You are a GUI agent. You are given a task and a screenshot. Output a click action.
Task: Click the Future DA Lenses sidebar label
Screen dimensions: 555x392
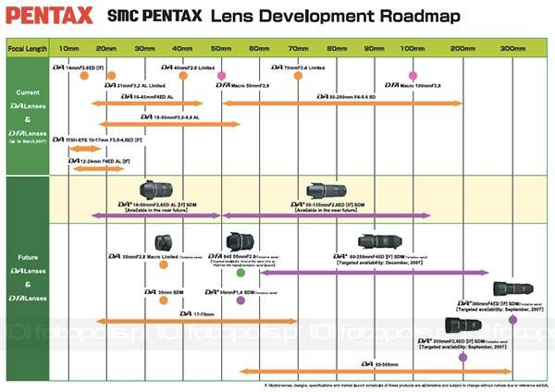pyautogui.click(x=28, y=277)
